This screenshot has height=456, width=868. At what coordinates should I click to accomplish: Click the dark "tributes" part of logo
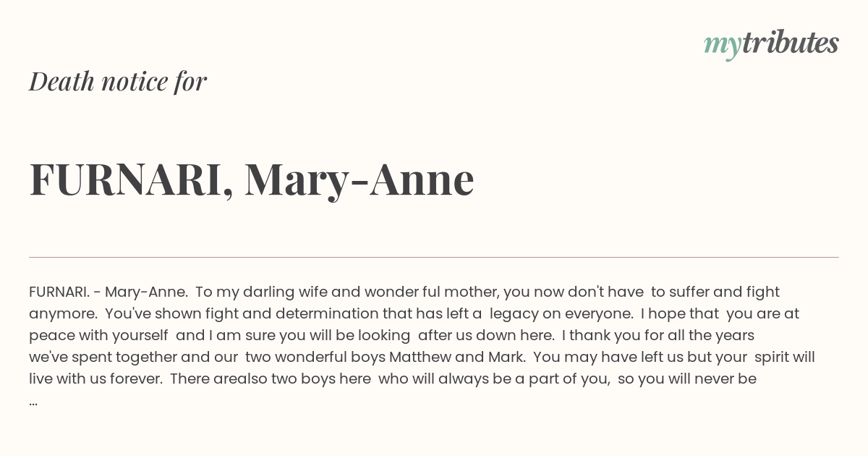click(x=791, y=43)
